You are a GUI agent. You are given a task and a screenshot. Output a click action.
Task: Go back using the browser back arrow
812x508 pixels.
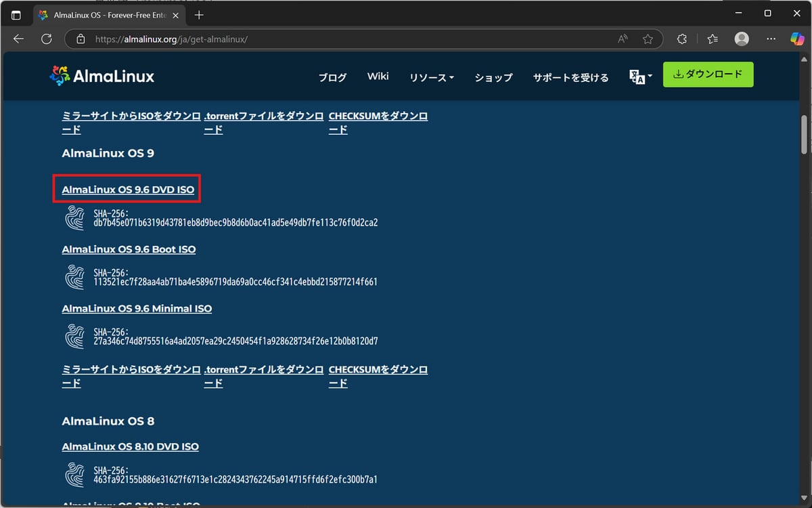[18, 39]
